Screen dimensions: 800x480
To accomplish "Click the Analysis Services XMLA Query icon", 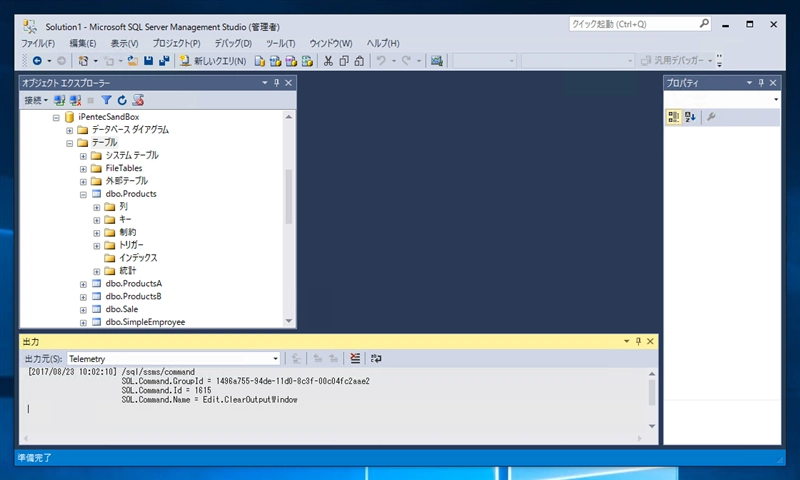I will (307, 61).
